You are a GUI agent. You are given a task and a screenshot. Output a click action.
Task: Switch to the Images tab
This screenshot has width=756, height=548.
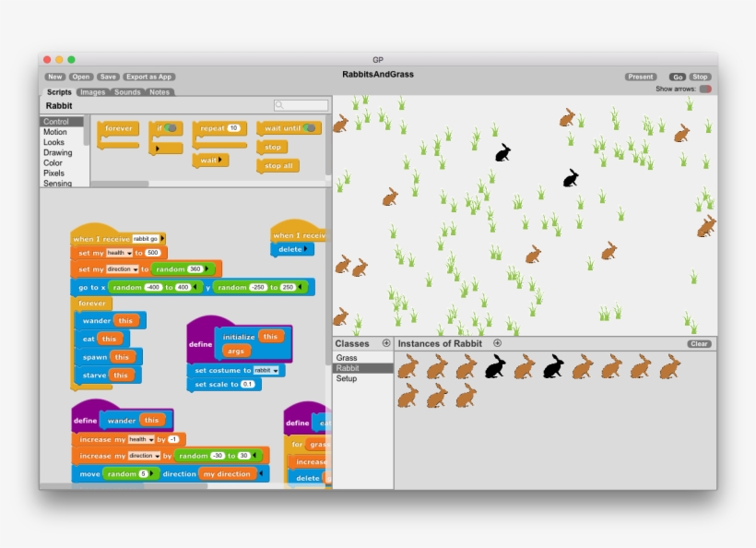click(x=92, y=92)
